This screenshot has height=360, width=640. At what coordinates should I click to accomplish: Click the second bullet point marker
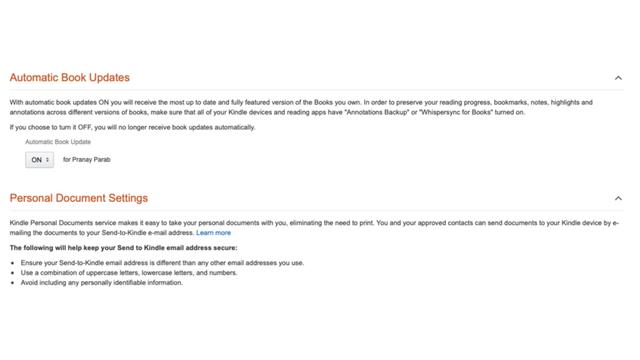pyautogui.click(x=13, y=273)
